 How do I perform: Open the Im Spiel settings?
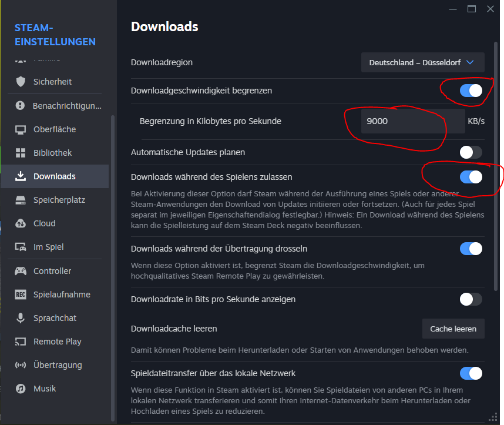tap(55, 247)
